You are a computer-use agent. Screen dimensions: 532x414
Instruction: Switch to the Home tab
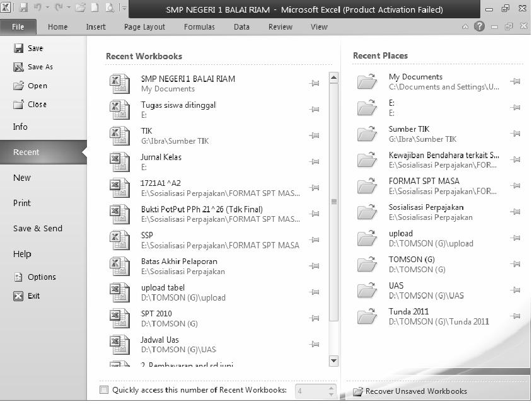tap(58, 27)
